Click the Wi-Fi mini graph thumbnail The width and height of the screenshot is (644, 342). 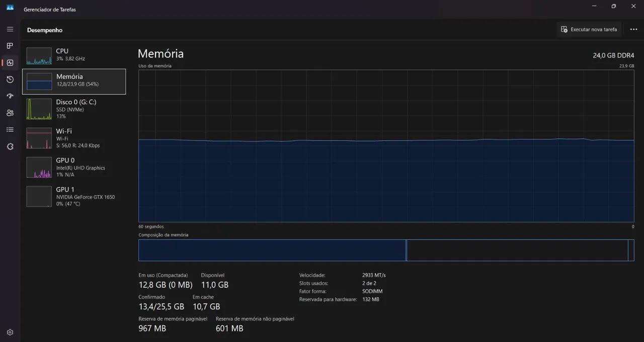pos(39,138)
